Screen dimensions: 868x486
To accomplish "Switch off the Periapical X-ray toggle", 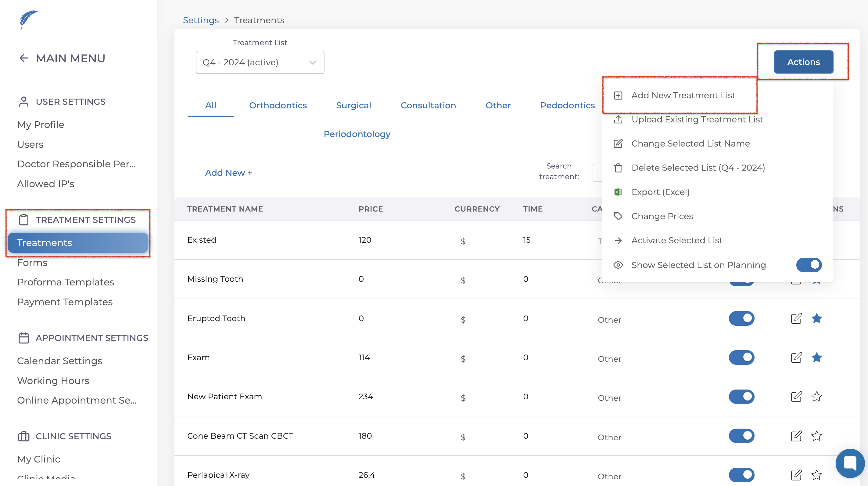I will 741,475.
